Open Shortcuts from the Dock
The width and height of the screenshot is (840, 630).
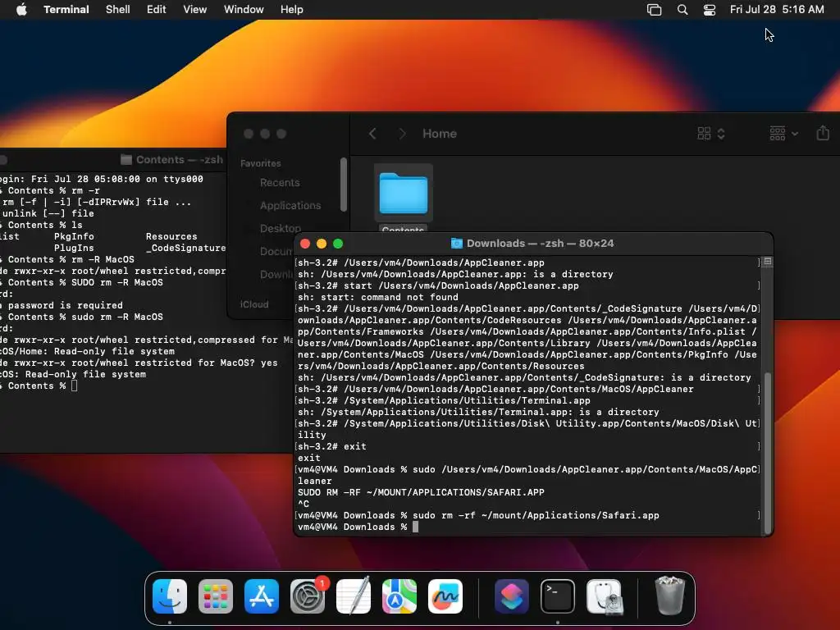(x=512, y=596)
